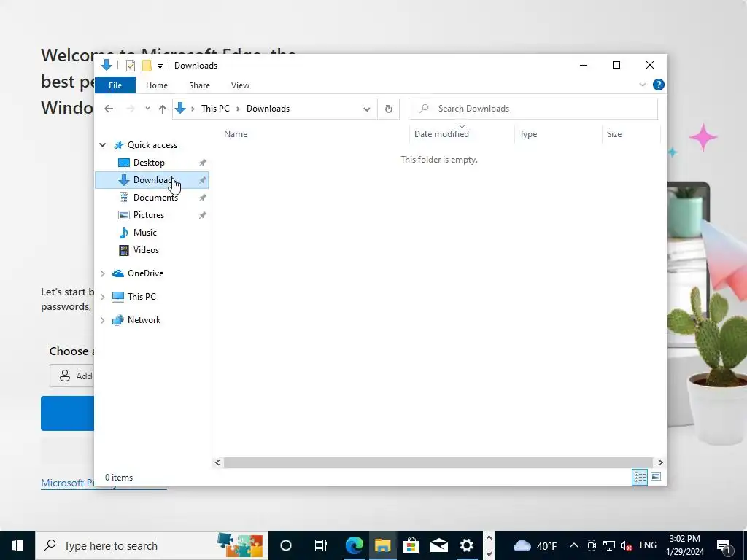Switch to Large icons view layout
Viewport: 747px width, 560px height.
click(656, 477)
